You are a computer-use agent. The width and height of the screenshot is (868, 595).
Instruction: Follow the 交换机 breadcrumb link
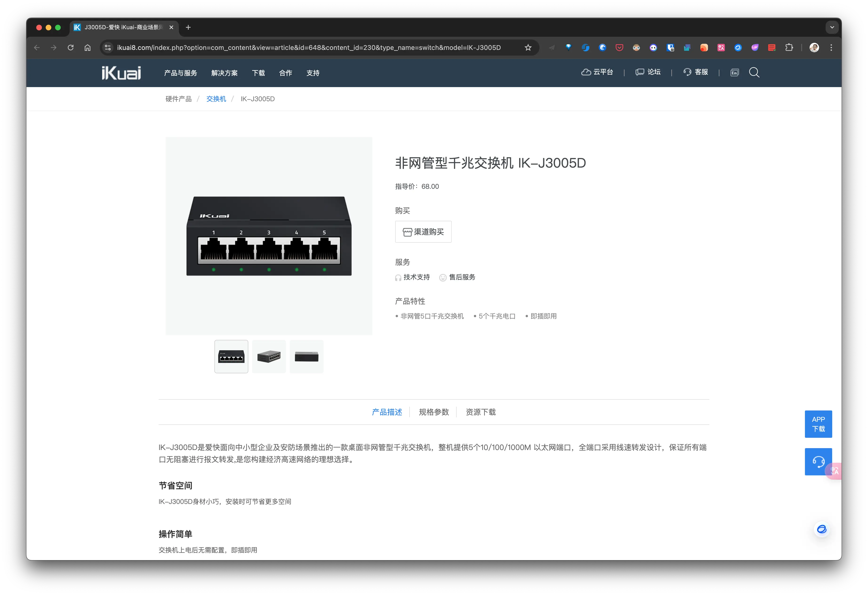pos(216,99)
